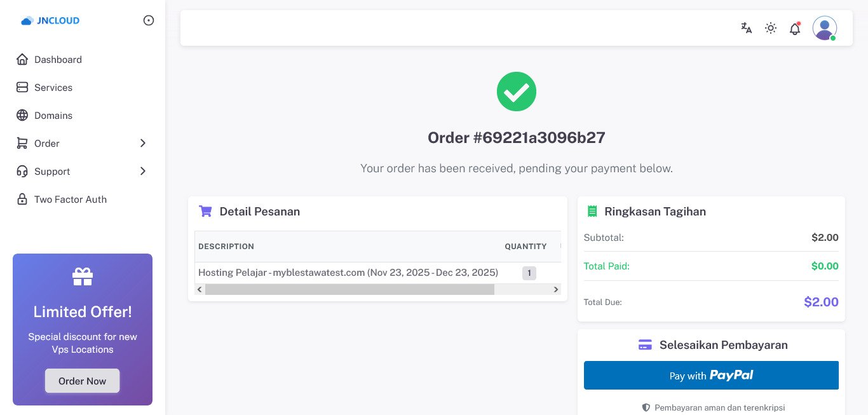Open the Order menu item
The height and width of the screenshot is (415, 868).
point(47,144)
